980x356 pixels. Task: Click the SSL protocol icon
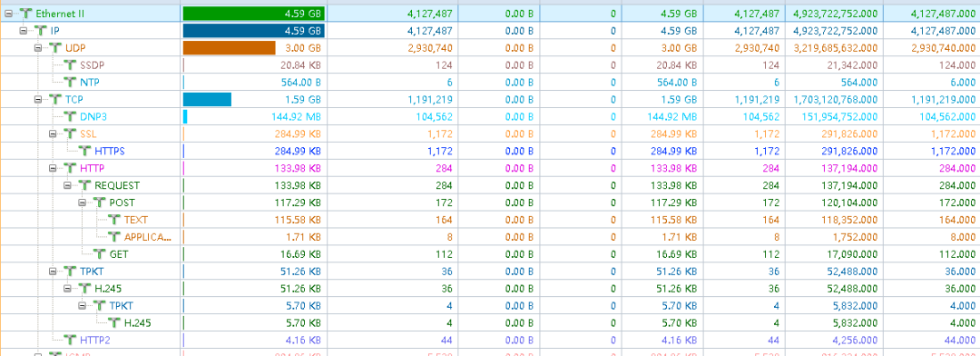click(70, 133)
